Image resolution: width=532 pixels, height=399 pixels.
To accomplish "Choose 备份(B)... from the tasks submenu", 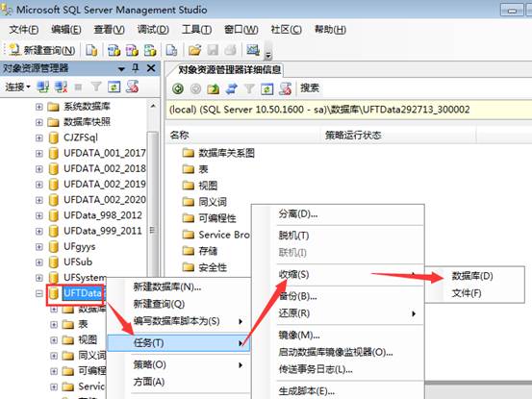I will coord(297,296).
